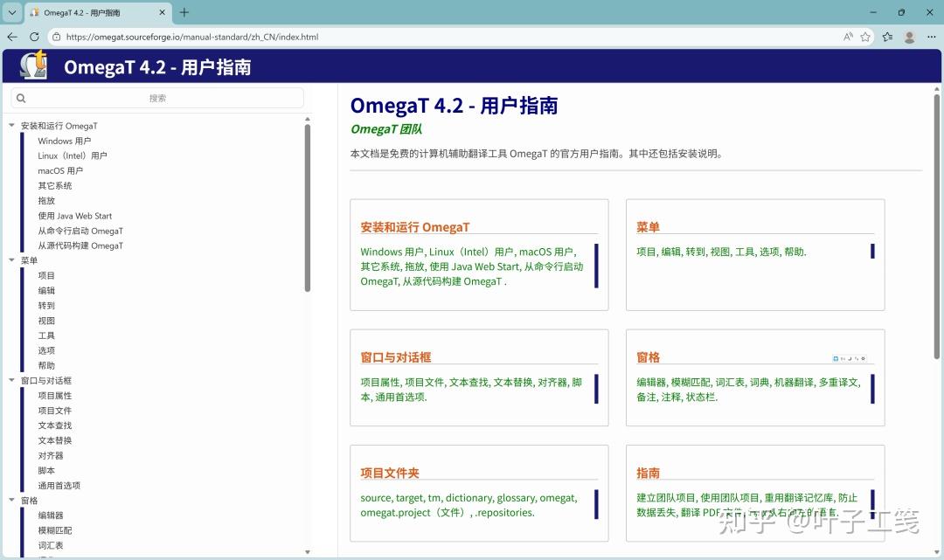The height and width of the screenshot is (560, 944).
Task: Collapse the 安装和运行 OmegaT tree node
Action: point(11,125)
